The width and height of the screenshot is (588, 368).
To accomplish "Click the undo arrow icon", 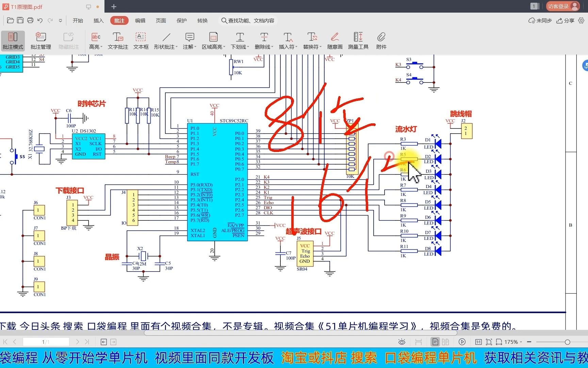I will 40,20.
